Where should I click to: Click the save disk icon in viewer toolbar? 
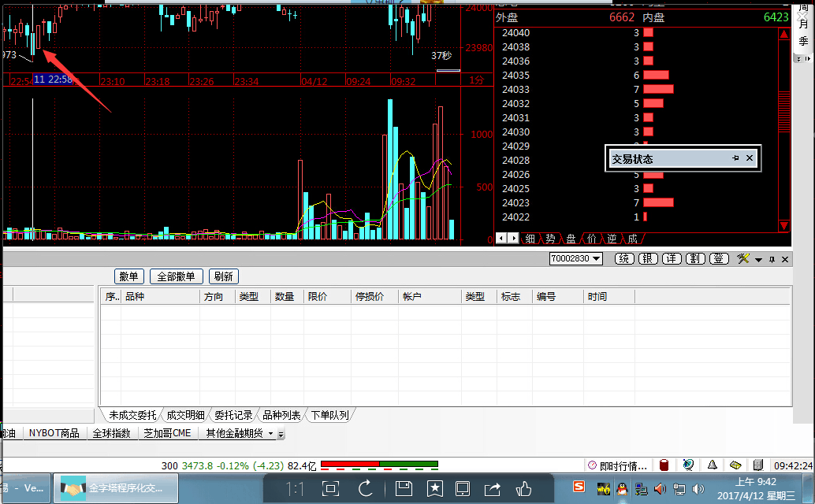(404, 488)
